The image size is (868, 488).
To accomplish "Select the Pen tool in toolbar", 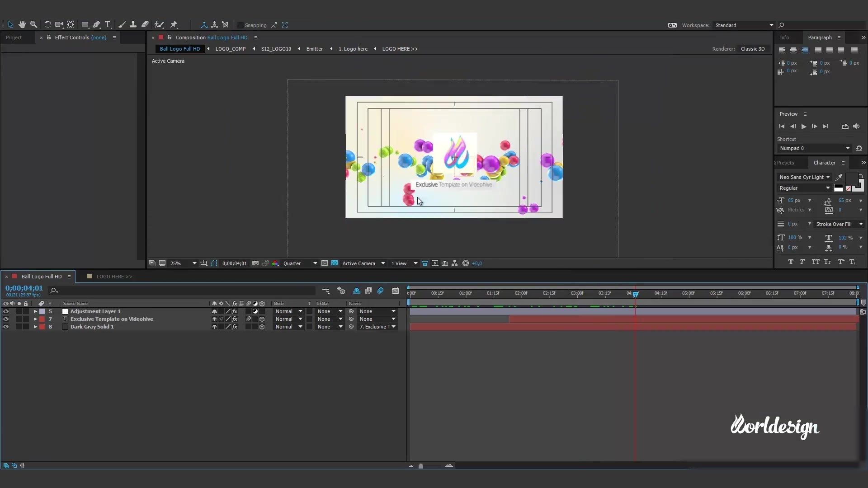I will tap(95, 25).
